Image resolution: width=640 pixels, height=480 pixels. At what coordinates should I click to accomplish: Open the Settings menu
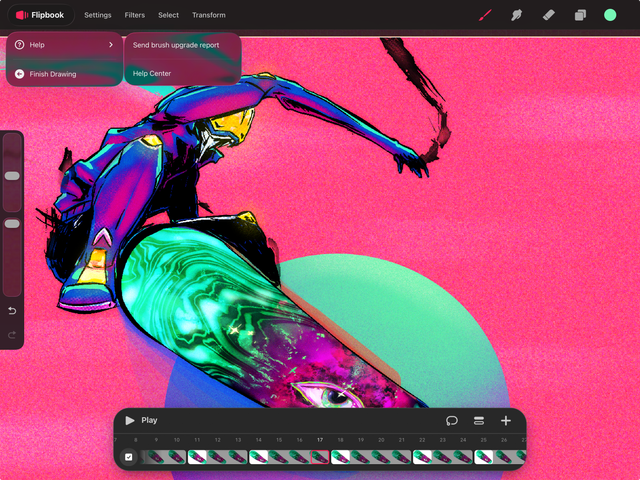pyautogui.click(x=98, y=15)
